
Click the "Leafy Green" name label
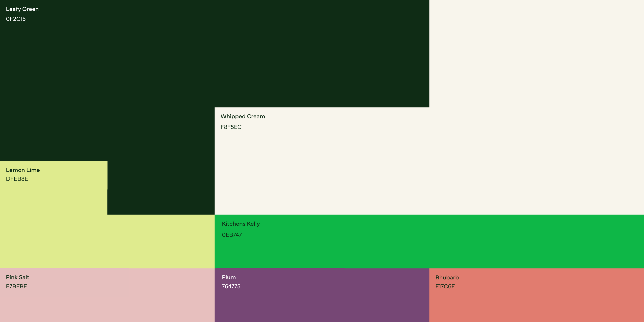22,9
